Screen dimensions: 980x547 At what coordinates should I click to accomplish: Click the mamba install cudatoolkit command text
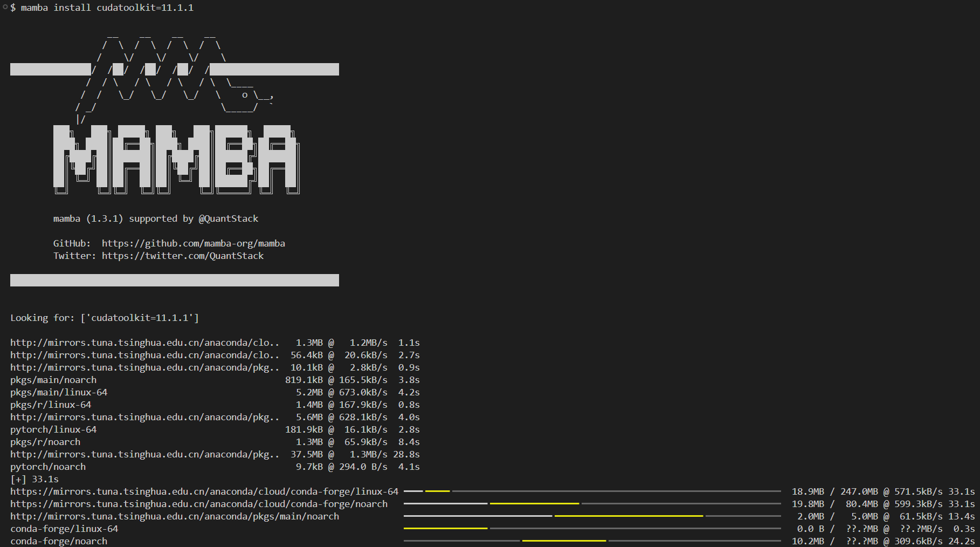pos(107,8)
